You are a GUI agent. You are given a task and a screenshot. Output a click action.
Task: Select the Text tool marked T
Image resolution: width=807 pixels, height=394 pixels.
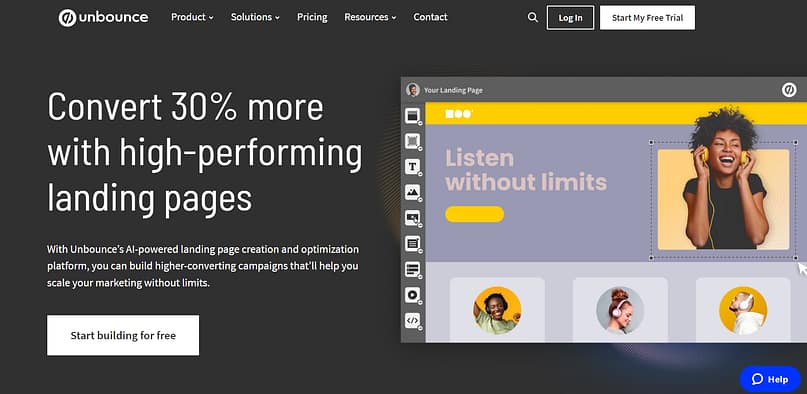click(x=412, y=167)
